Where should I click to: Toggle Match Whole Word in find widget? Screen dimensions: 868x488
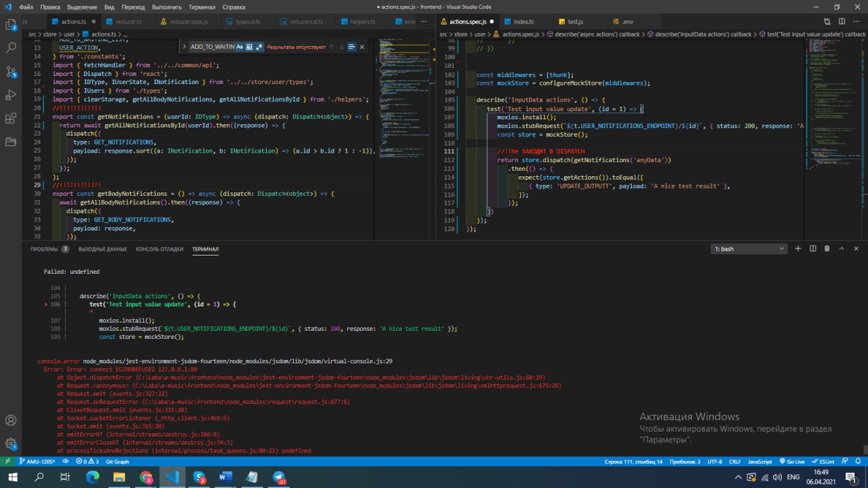(250, 47)
